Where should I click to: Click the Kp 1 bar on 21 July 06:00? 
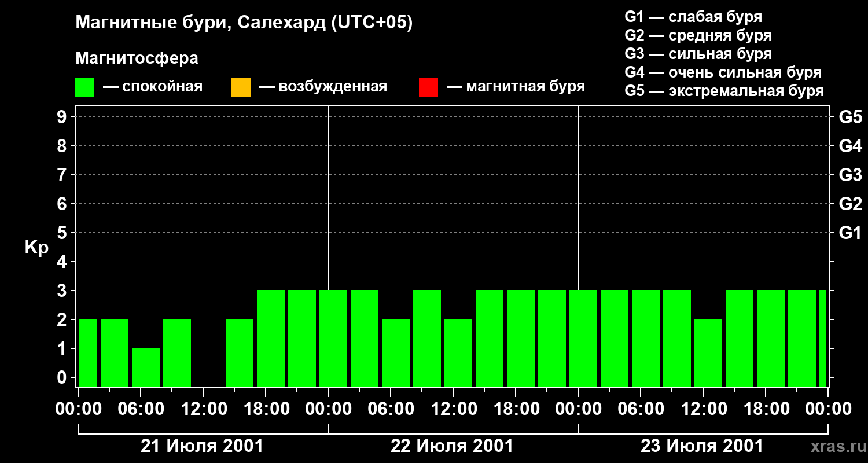(x=146, y=368)
